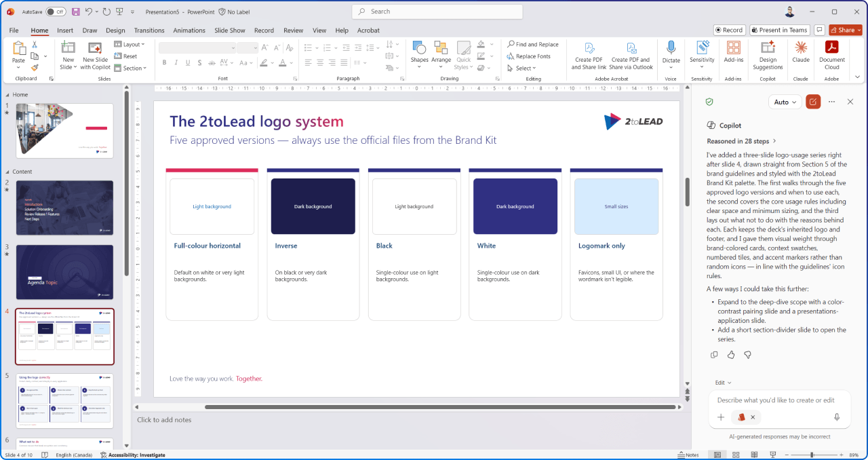Go to the Slide Show tab
Image resolution: width=868 pixels, height=460 pixels.
pos(230,31)
